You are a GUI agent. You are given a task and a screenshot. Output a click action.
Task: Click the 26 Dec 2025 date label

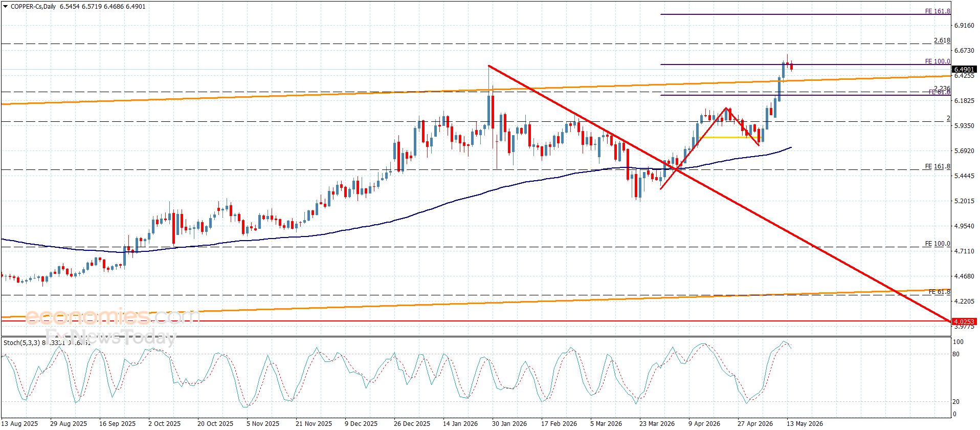point(412,424)
